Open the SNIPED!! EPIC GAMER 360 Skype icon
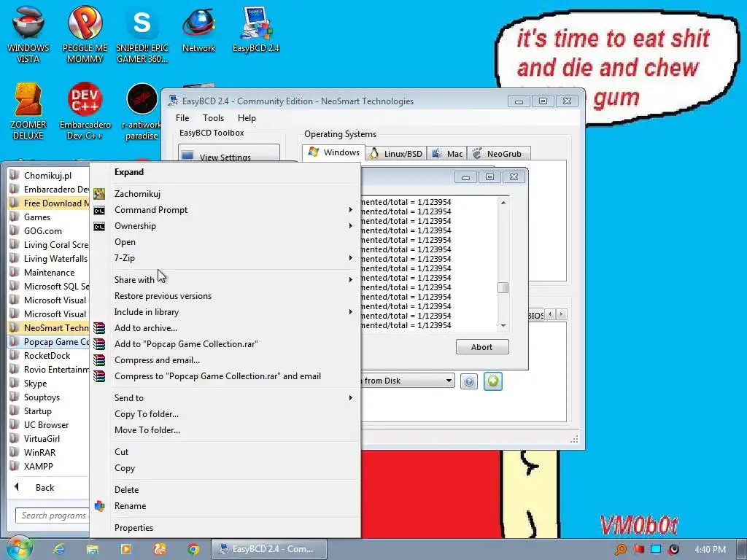The height and width of the screenshot is (560, 747). click(142, 34)
